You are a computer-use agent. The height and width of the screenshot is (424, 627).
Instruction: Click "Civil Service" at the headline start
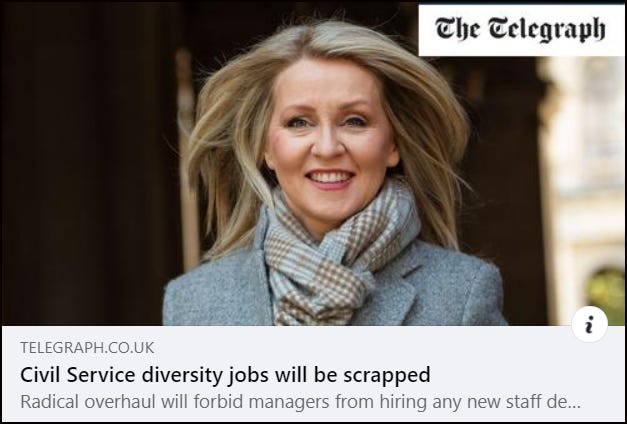[78, 375]
